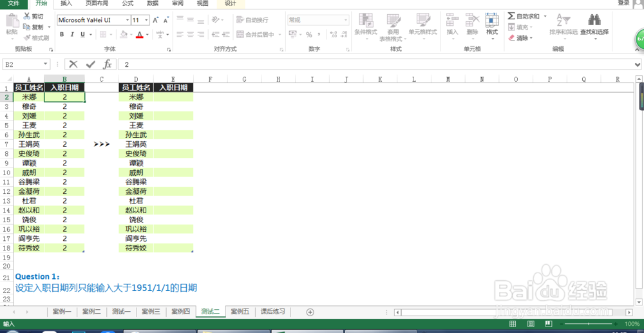Click the red font color A button
The width and height of the screenshot is (644, 333).
point(140,35)
